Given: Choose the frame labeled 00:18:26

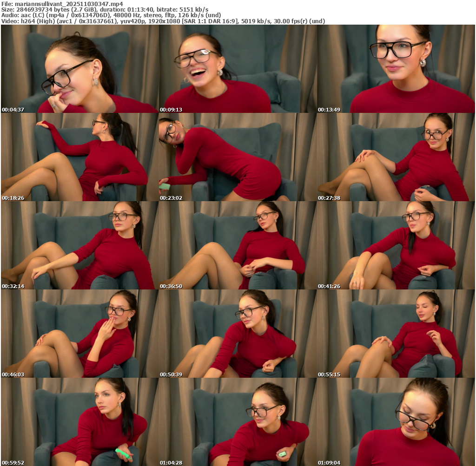Looking at the screenshot, I should 79,157.
